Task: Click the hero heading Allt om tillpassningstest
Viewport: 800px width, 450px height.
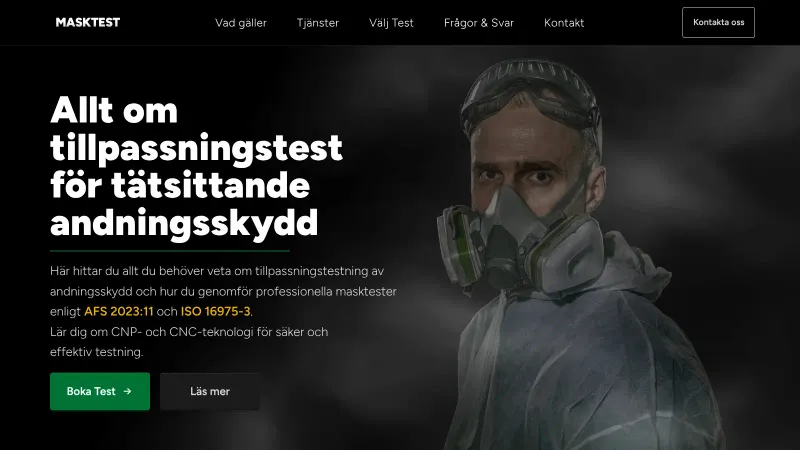Action: point(196,166)
